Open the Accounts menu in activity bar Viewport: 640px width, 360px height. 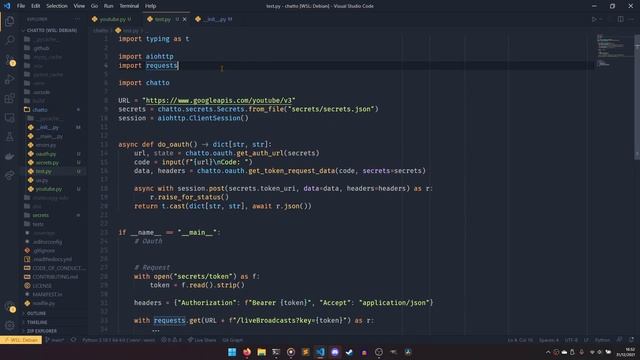pos(10,307)
